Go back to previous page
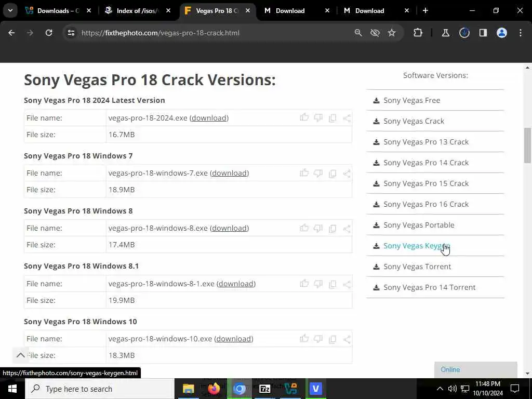 click(x=11, y=33)
